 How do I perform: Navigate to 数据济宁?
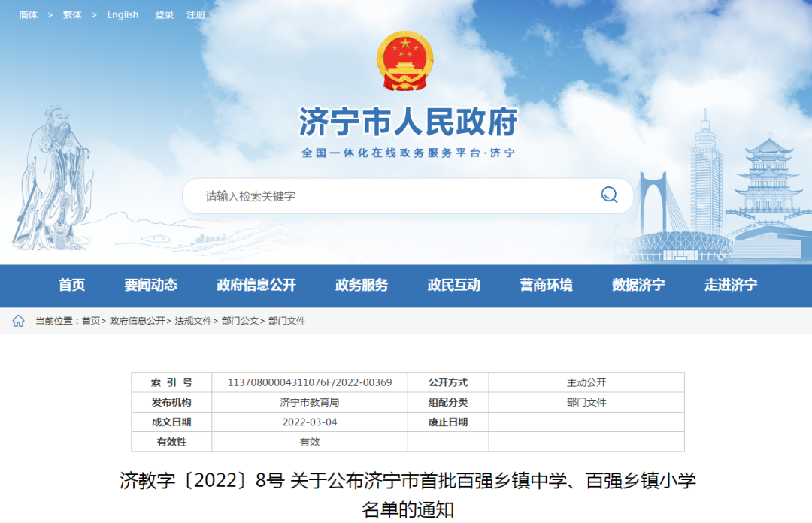pos(640,286)
